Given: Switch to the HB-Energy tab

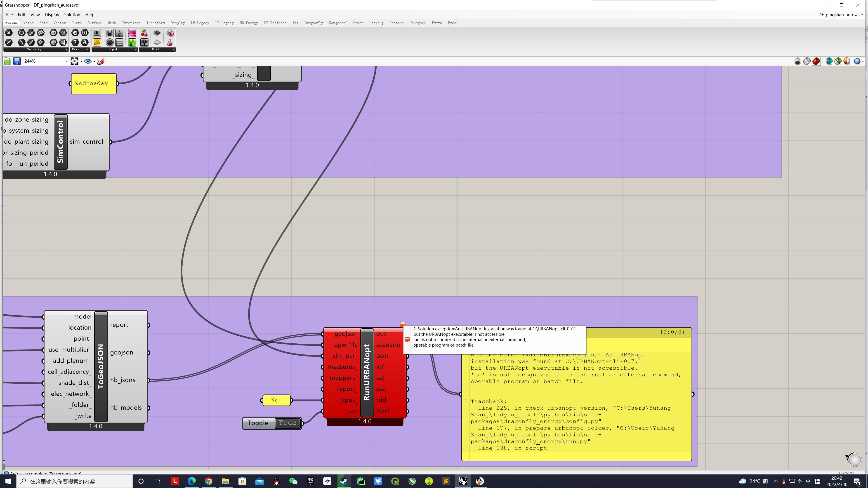Looking at the screenshot, I should click(249, 23).
